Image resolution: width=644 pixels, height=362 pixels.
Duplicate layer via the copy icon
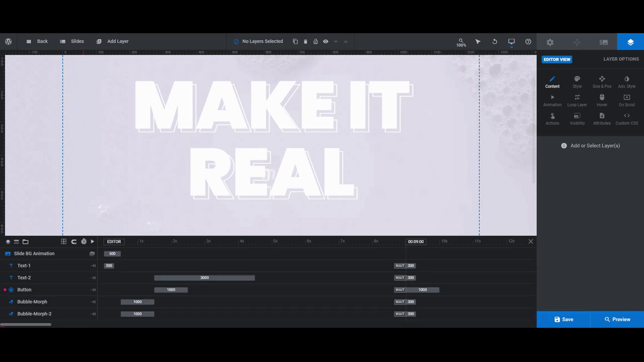[x=295, y=41]
